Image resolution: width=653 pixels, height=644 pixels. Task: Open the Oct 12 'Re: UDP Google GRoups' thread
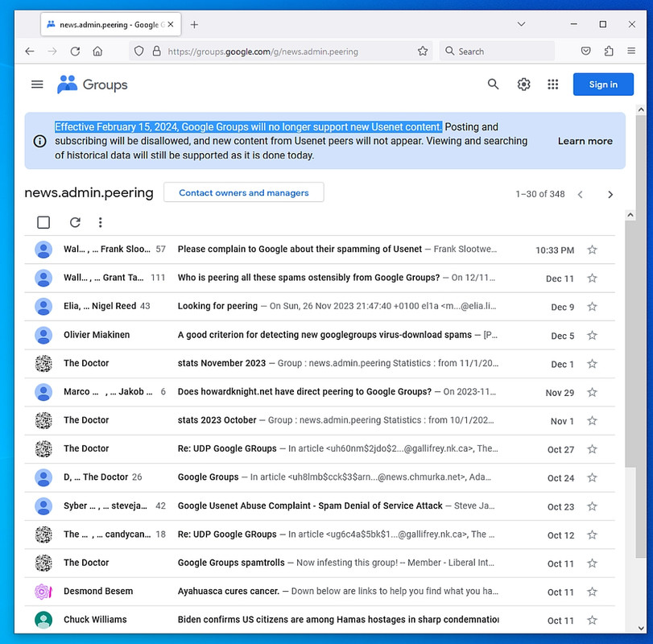227,535
